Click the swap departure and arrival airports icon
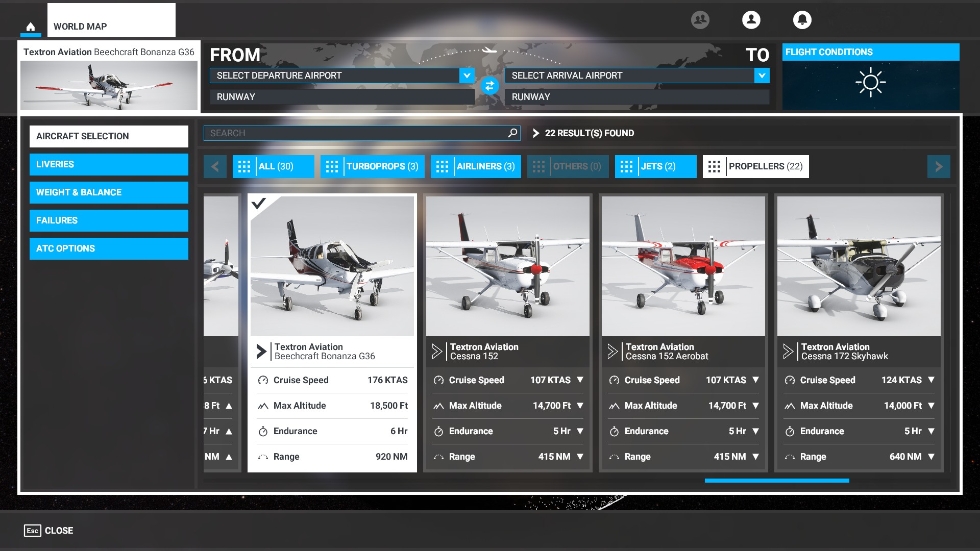The height and width of the screenshot is (551, 980). point(488,85)
